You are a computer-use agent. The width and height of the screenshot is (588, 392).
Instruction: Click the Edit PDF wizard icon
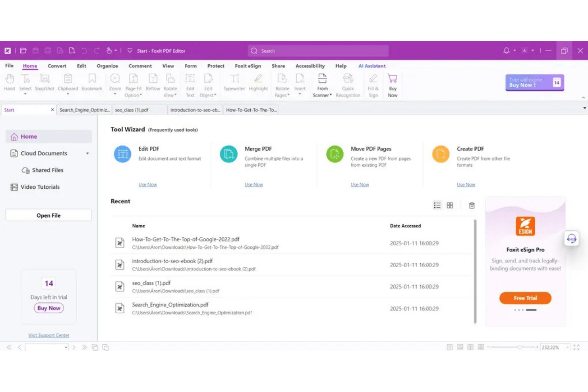click(122, 154)
